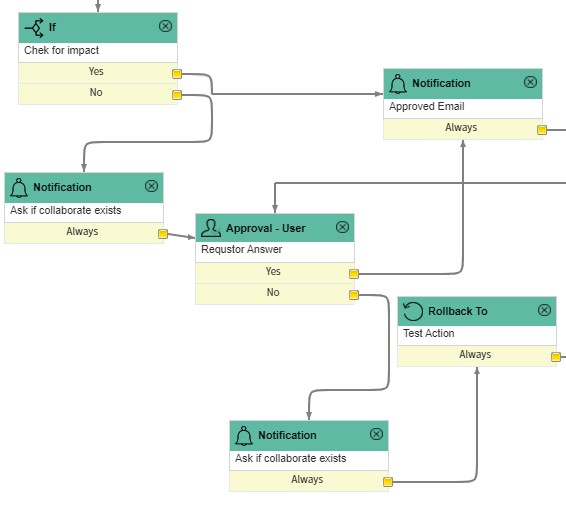Click the user icon on Approval - User
566x507 pixels.
211,228
